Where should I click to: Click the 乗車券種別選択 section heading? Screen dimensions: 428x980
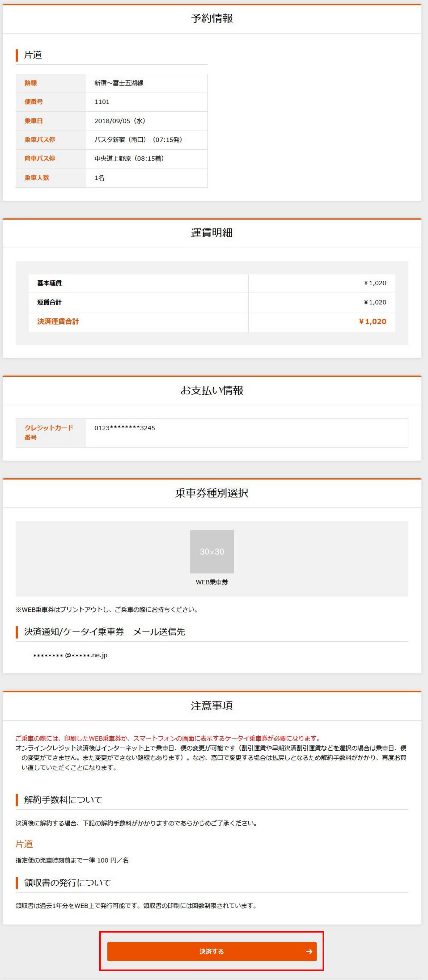coord(212,493)
